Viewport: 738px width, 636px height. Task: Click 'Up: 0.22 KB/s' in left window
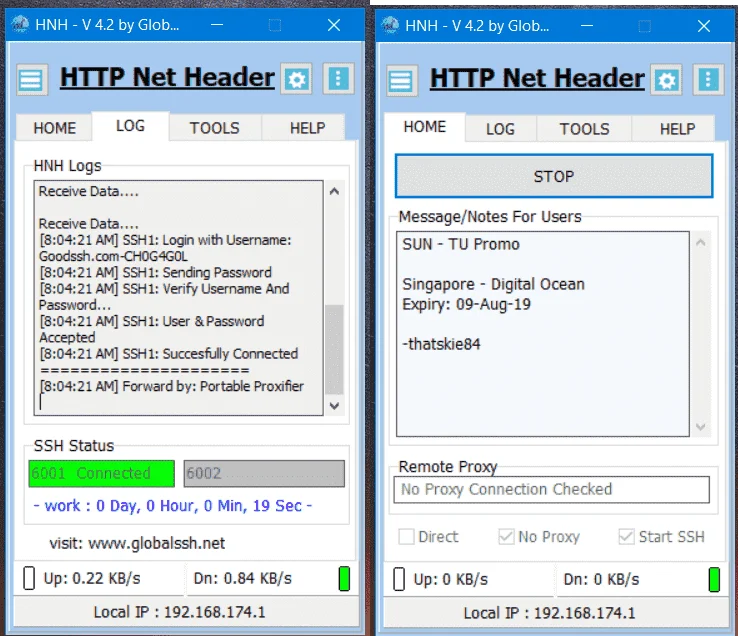[92, 578]
